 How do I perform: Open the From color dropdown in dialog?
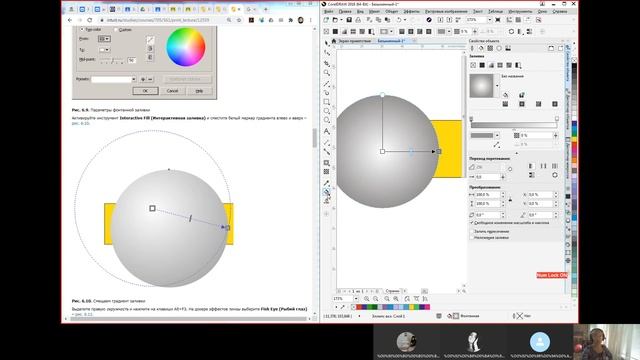click(104, 39)
